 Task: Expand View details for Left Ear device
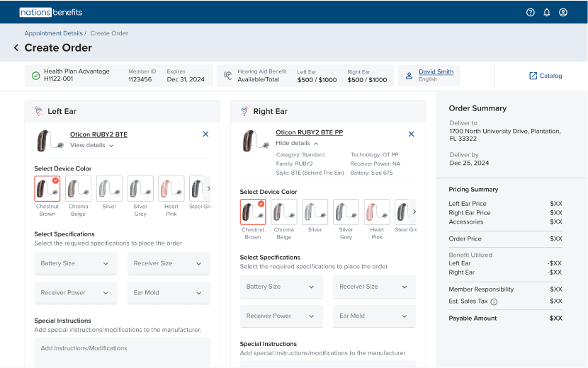(91, 145)
